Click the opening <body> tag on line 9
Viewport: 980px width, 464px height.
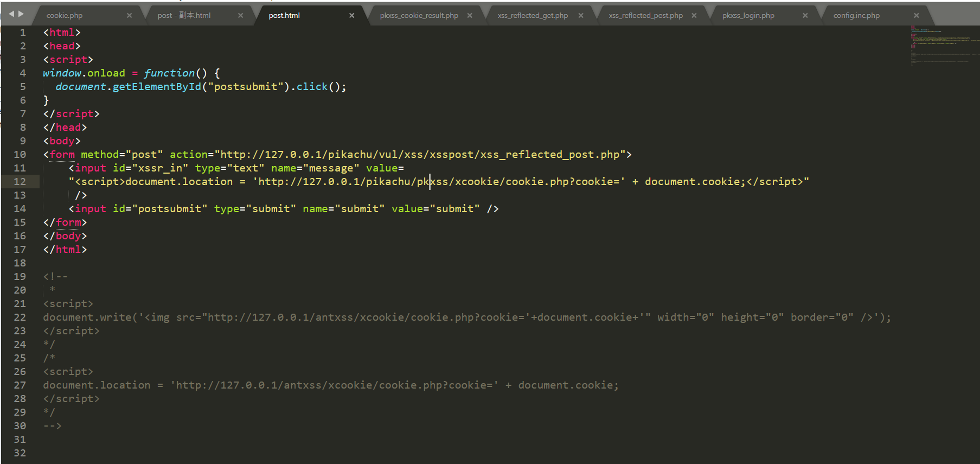pyautogui.click(x=62, y=141)
